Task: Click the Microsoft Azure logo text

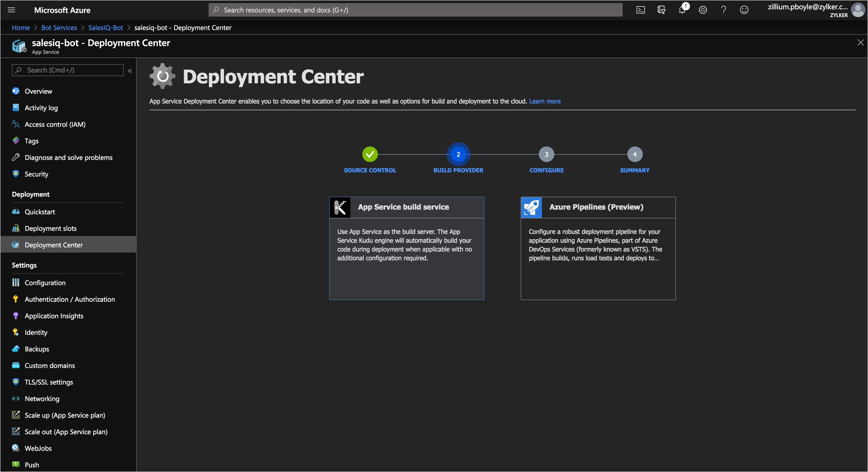Action: click(62, 10)
